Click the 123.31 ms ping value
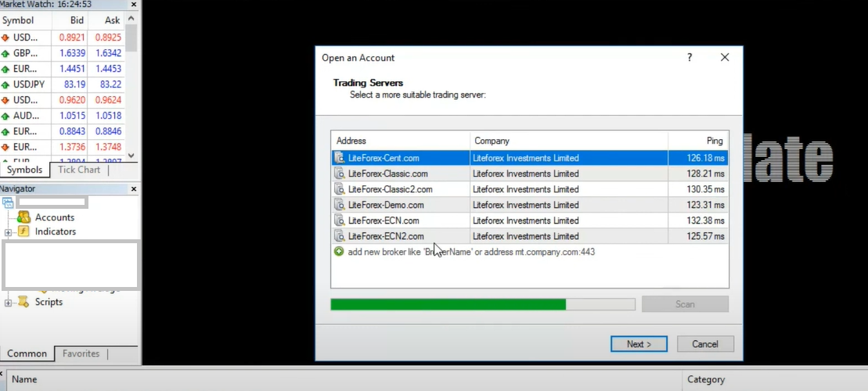Image resolution: width=868 pixels, height=391 pixels. coord(706,205)
